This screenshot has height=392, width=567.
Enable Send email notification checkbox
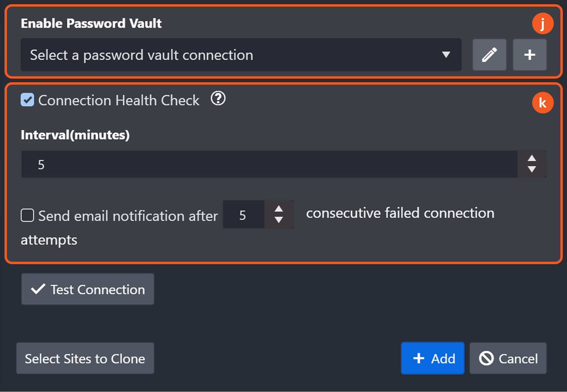(x=27, y=215)
